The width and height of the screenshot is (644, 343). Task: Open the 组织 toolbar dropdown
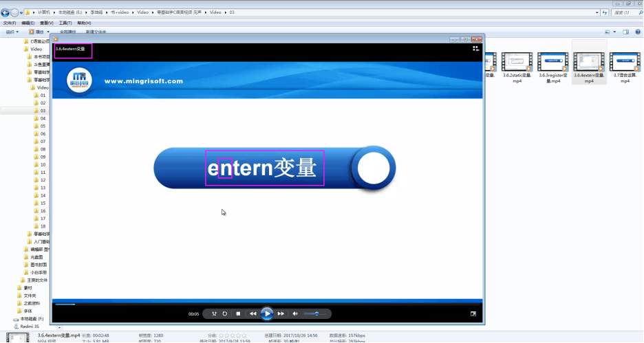click(12, 32)
